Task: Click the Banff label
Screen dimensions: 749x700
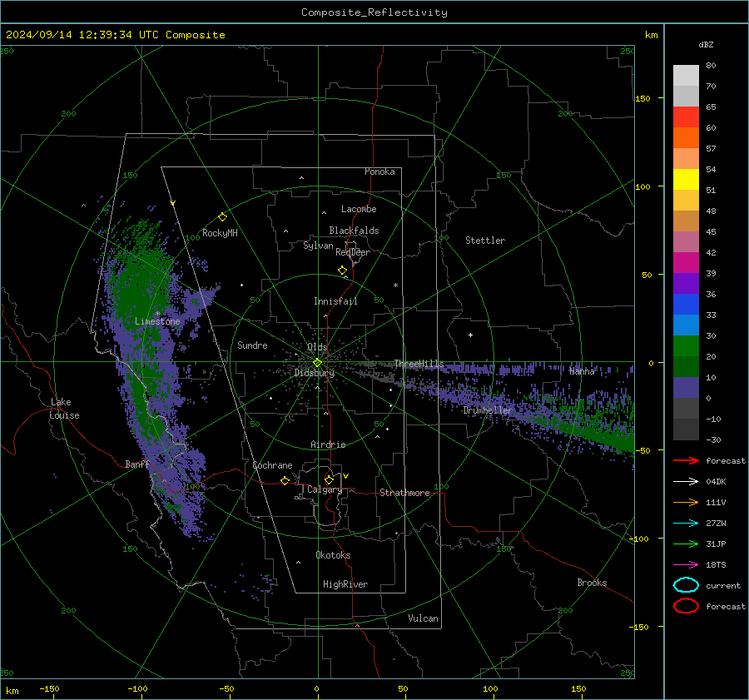Action: click(137, 464)
